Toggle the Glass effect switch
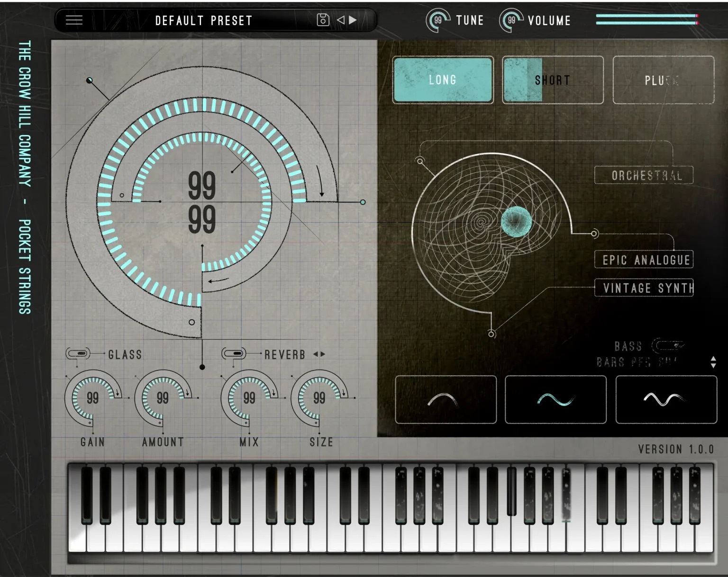This screenshot has height=577, width=728. coord(78,354)
